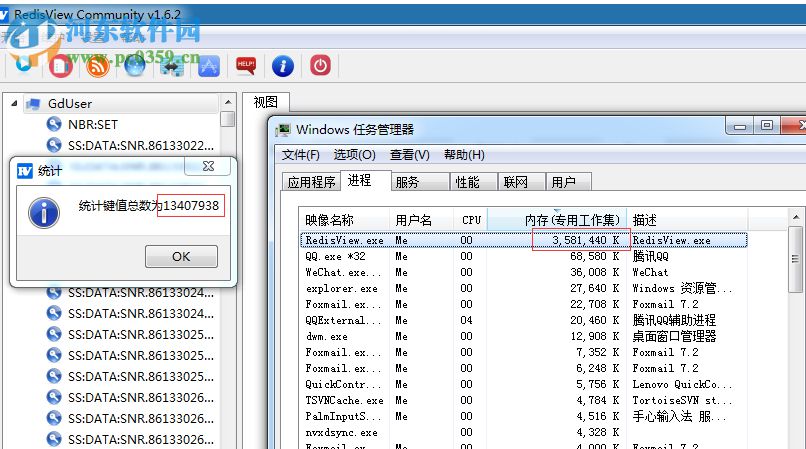Click the blue globe toolbar icon
This screenshot has width=806, height=449.
[135, 66]
